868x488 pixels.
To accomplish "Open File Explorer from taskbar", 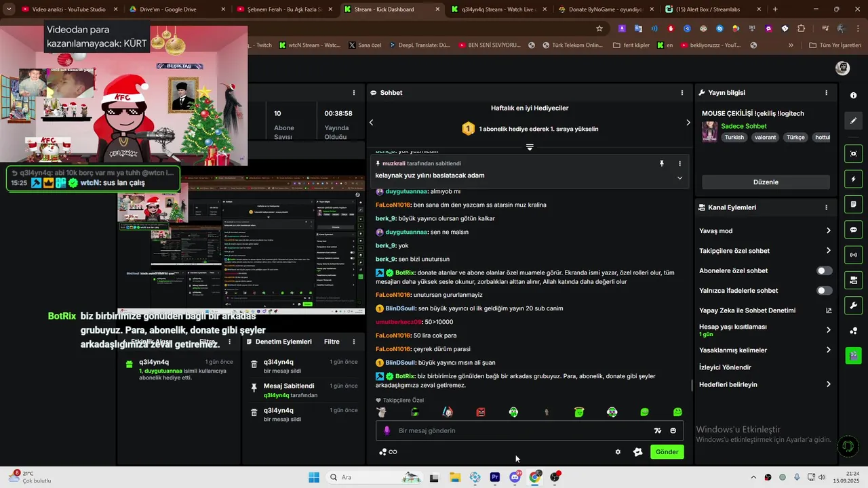I will pyautogui.click(x=454, y=477).
